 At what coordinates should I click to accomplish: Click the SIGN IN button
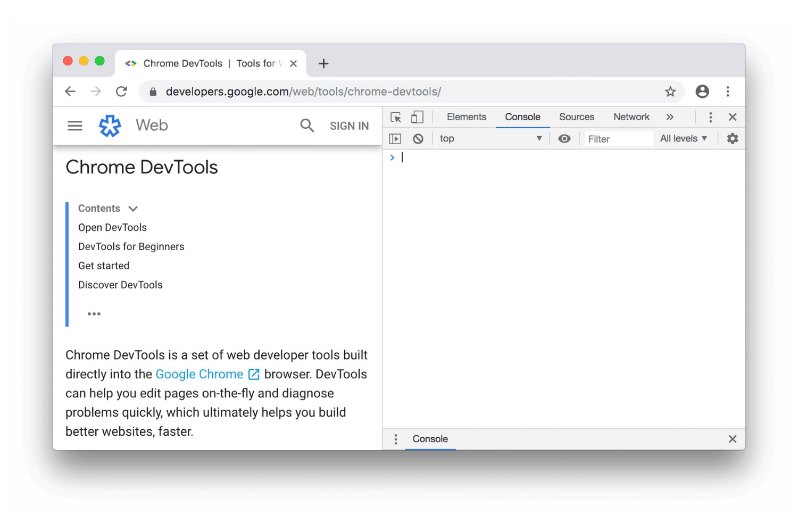[x=349, y=126]
